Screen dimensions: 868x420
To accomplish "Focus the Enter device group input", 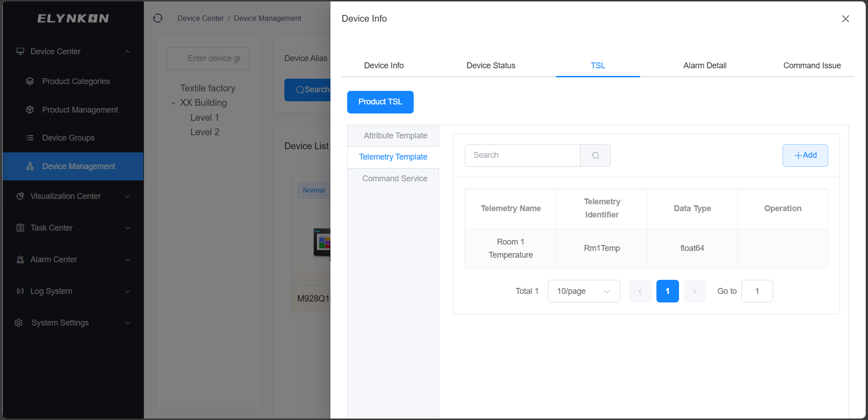I will coord(208,58).
